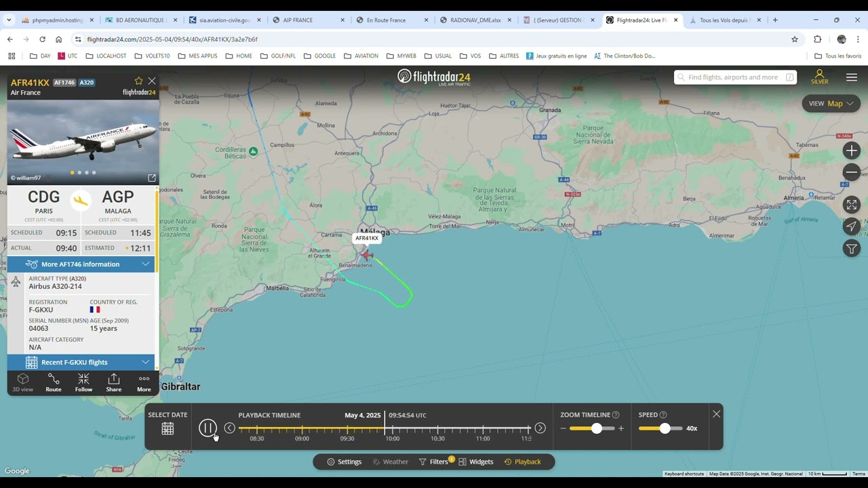Share this flight
868x488 pixels.
[114, 383]
